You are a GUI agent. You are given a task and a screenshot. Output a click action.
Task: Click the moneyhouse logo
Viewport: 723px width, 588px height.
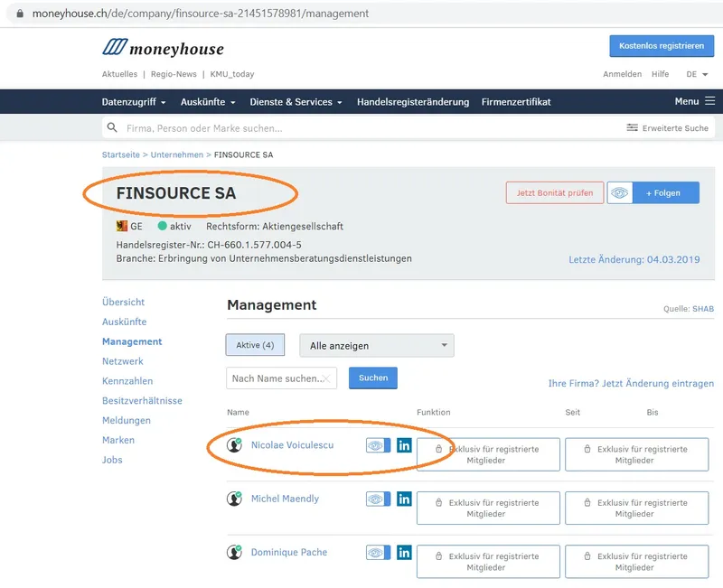[x=163, y=48]
